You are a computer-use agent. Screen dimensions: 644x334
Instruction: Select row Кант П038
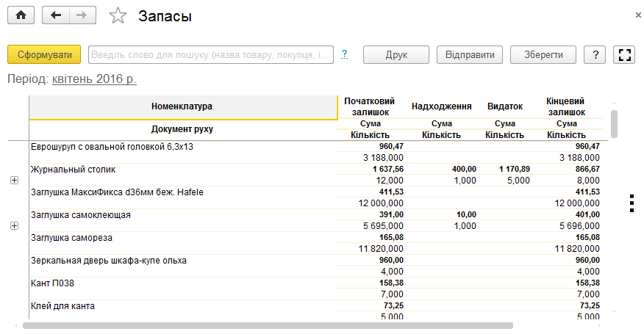[x=52, y=283]
